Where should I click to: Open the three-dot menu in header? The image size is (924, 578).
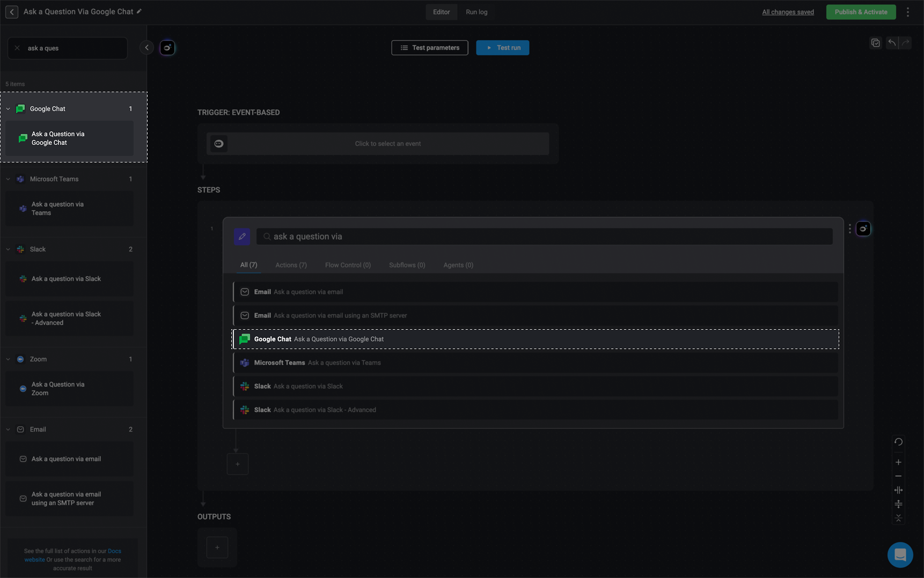click(908, 12)
